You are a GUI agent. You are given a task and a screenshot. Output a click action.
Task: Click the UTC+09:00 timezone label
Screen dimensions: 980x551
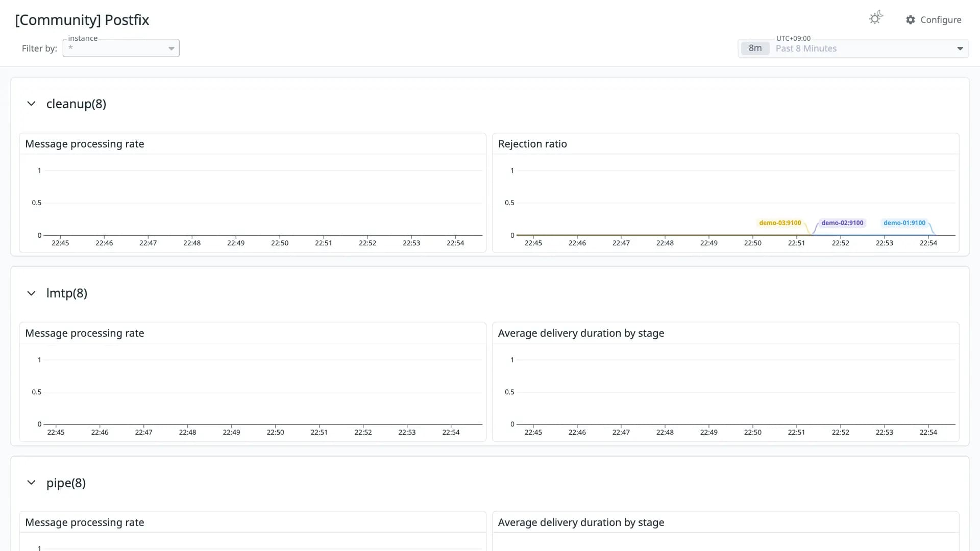pos(793,38)
